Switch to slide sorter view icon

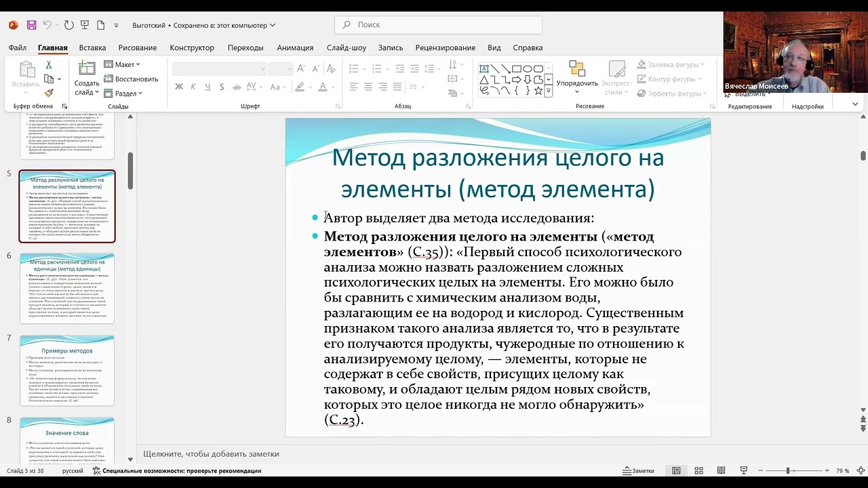(698, 470)
